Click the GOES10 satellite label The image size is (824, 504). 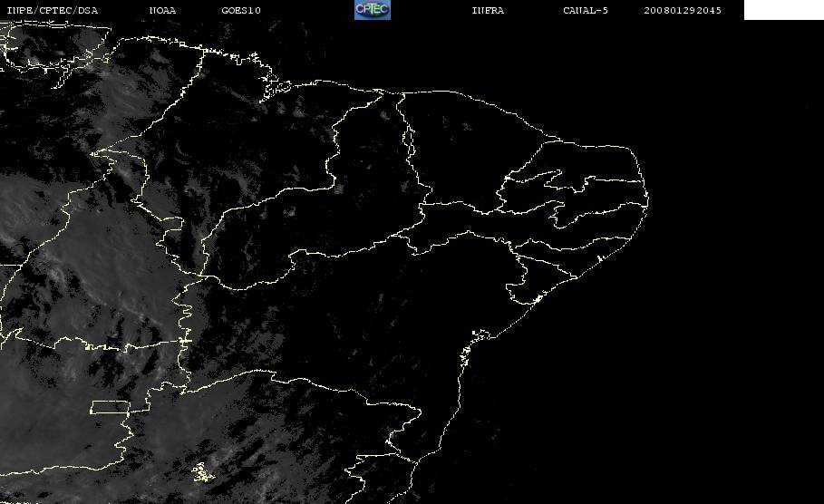point(241,11)
